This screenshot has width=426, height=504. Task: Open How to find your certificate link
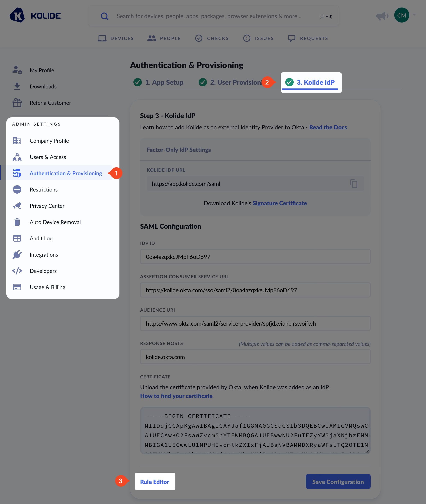click(176, 396)
